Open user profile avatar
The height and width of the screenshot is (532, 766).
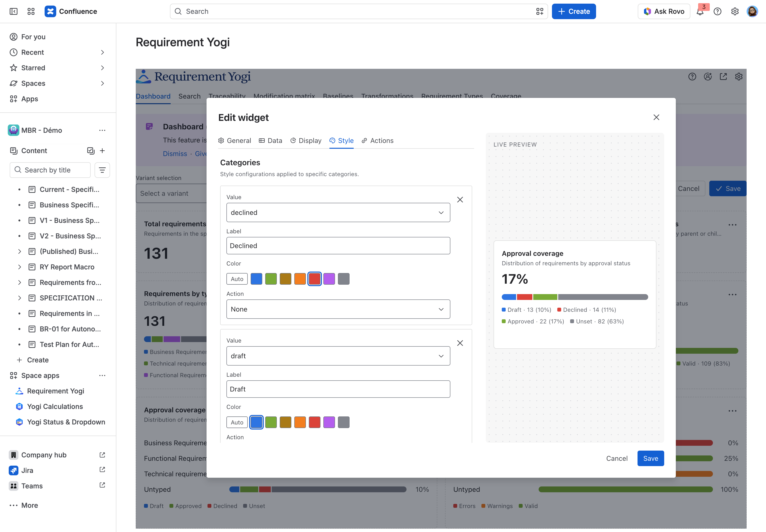point(752,11)
